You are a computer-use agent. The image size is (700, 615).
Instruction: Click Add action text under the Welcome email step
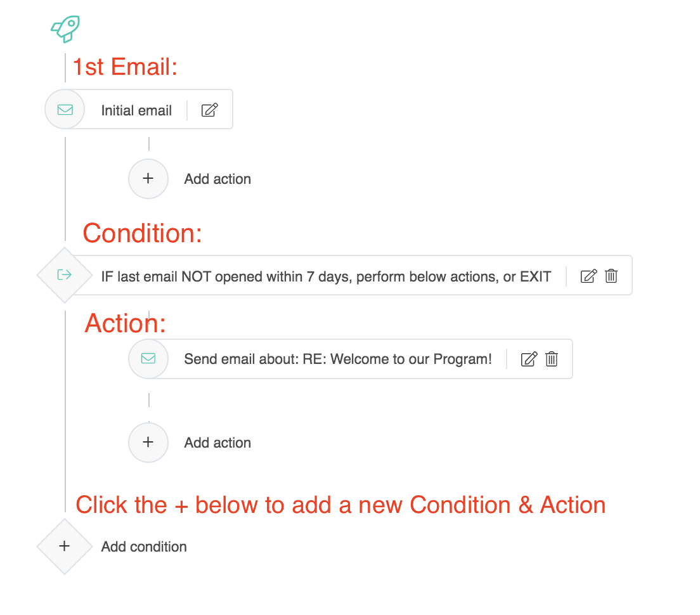point(217,443)
